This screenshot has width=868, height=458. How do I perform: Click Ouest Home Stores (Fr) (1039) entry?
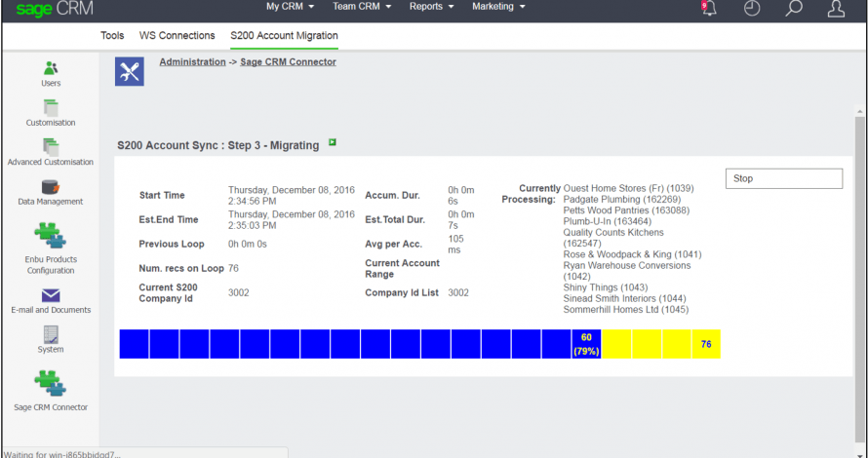pyautogui.click(x=628, y=188)
